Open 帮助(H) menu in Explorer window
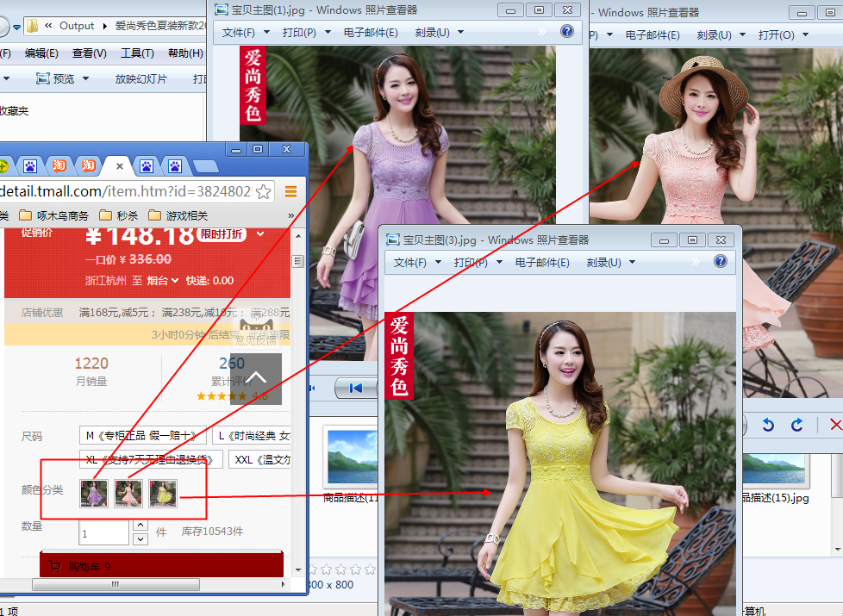This screenshot has width=843, height=616. (x=185, y=53)
